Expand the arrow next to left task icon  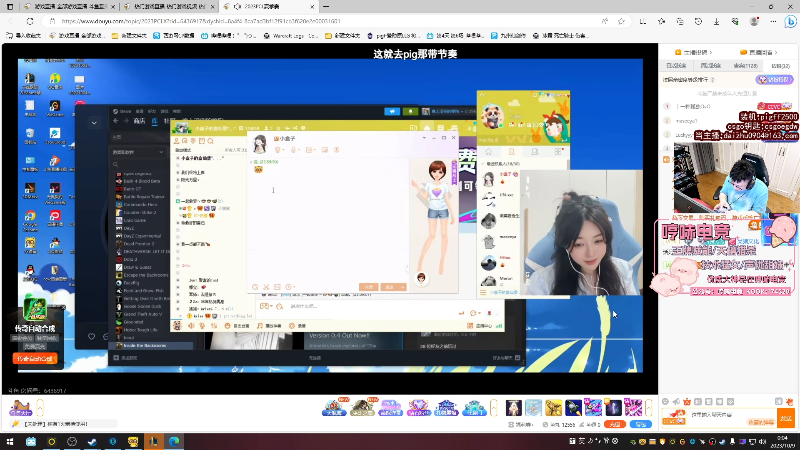[40, 408]
